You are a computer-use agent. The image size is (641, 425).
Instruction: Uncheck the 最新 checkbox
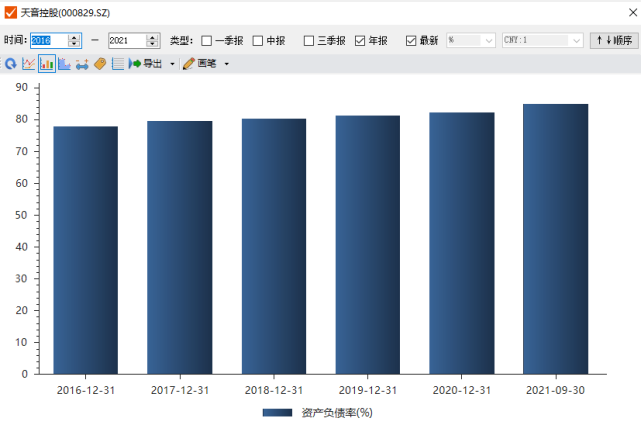[x=411, y=41]
